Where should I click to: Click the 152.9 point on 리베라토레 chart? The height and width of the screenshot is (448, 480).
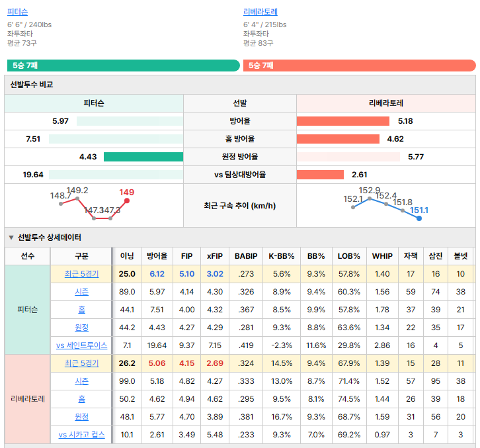click(x=370, y=199)
